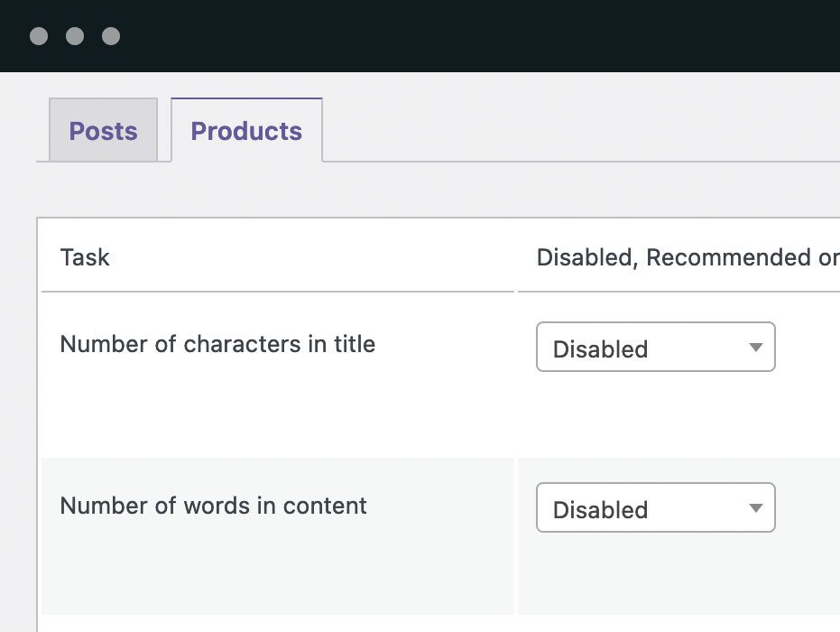This screenshot has height=632, width=840.
Task: Click the chevron on the title characters dropdown
Action: tap(756, 347)
